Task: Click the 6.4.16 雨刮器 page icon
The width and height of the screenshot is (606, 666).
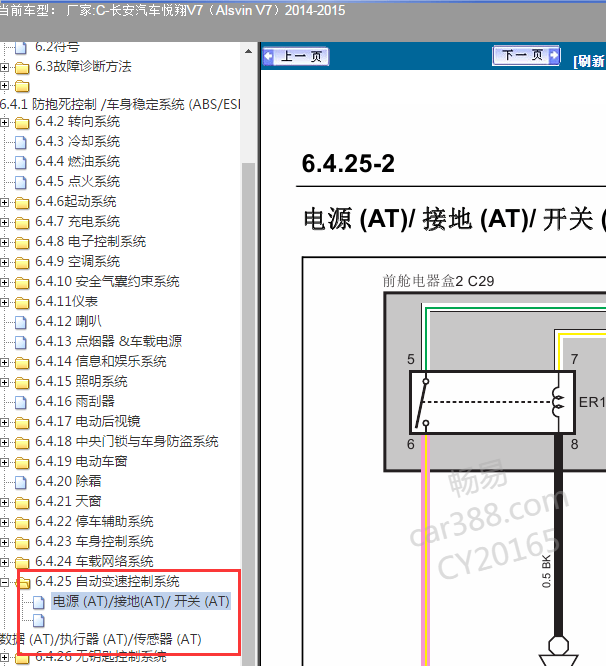Action: (20, 402)
